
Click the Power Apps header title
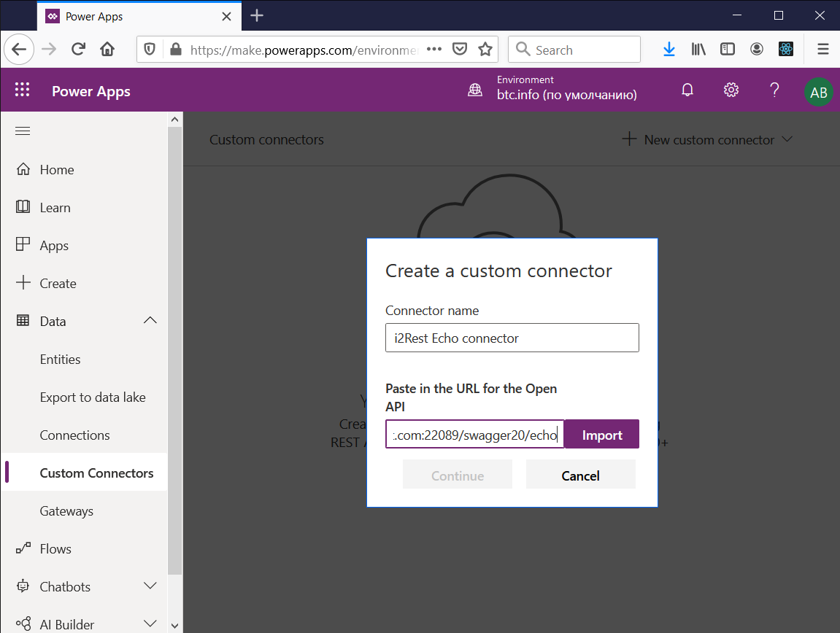tap(91, 92)
